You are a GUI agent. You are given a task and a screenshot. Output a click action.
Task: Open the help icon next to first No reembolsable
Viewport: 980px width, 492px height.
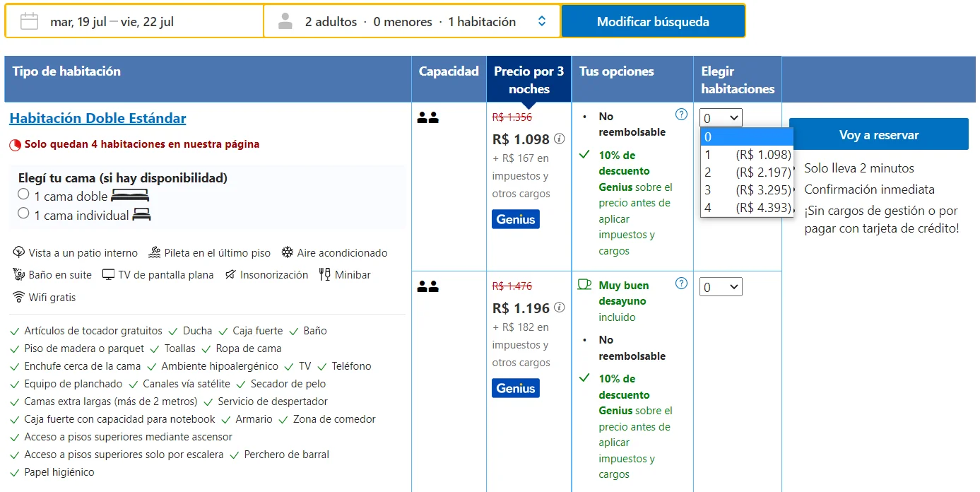point(681,114)
